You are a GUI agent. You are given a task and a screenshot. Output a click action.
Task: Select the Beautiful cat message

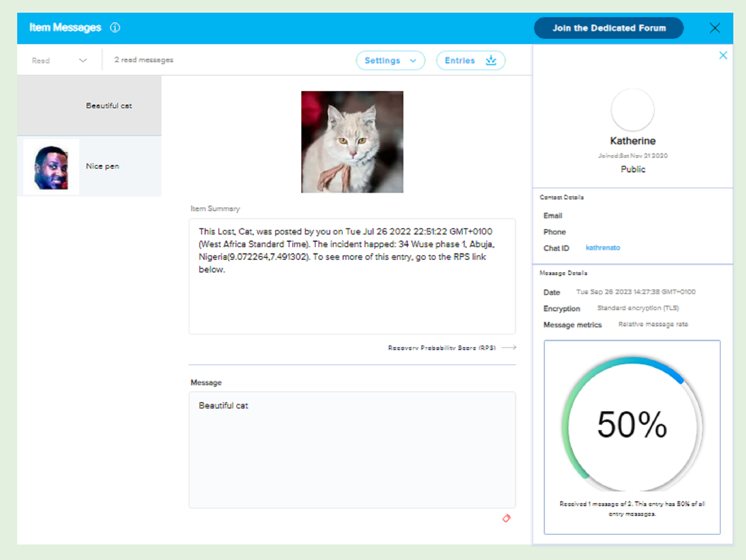pyautogui.click(x=89, y=105)
